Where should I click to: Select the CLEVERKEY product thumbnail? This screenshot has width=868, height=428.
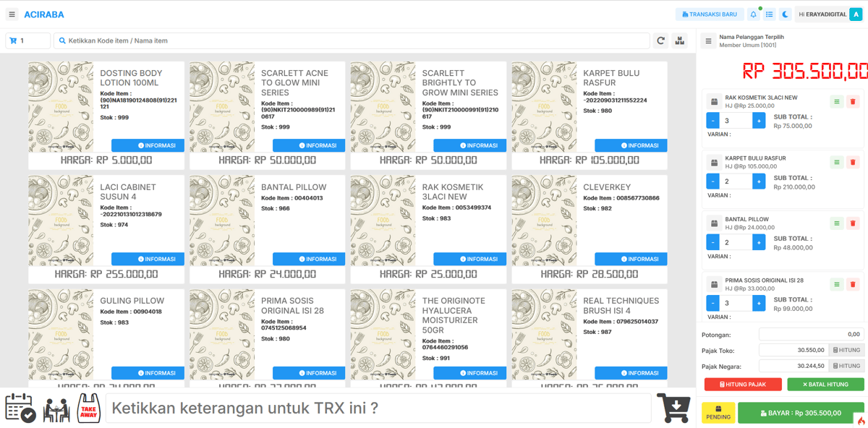pos(544,221)
